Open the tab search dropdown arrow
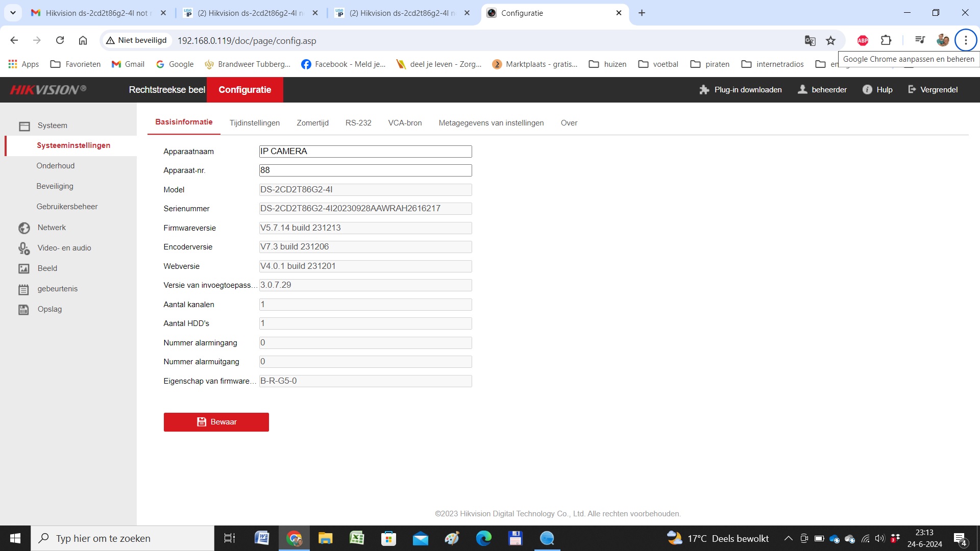The image size is (980, 551). [13, 13]
